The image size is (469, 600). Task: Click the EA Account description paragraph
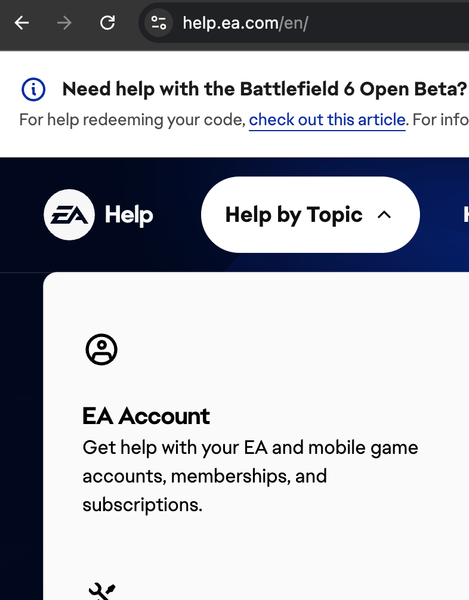250,476
